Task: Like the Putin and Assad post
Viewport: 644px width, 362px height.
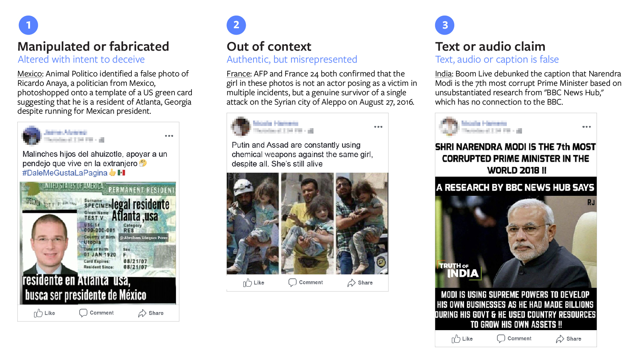Action: 253,283
